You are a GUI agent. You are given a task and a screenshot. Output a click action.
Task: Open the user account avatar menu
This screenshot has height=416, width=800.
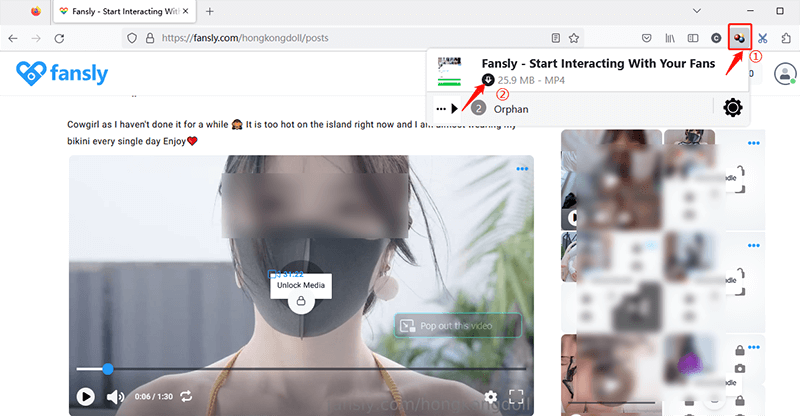coord(786,73)
